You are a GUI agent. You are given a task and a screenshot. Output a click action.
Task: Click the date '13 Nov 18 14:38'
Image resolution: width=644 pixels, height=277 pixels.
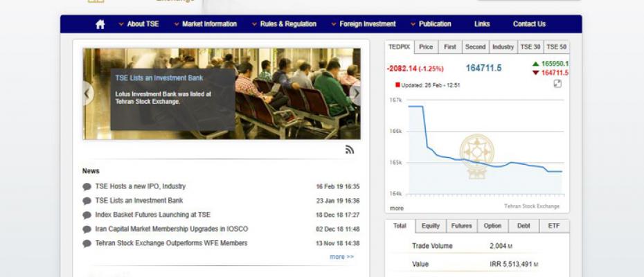click(x=338, y=243)
